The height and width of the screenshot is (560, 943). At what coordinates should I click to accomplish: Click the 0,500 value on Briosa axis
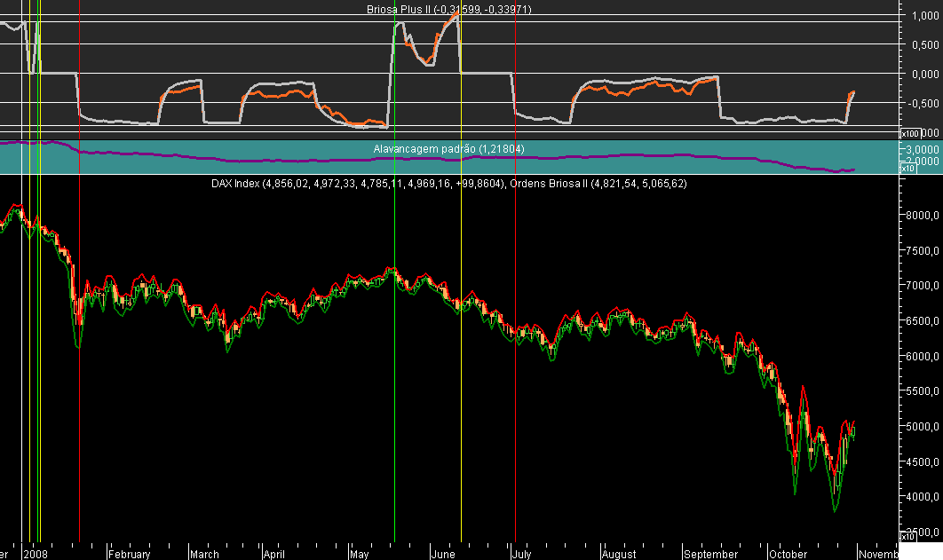(925, 44)
